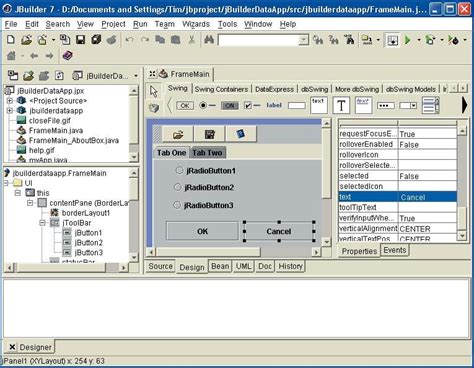Screen dimensions: 474x368
Task: Click the Redo arrow icon
Action: [145, 40]
